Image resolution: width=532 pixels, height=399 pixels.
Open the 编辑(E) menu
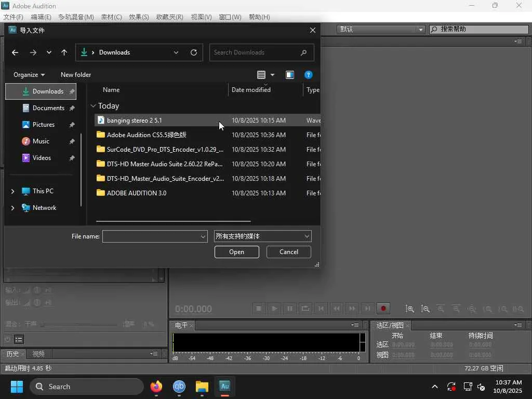coord(41,17)
